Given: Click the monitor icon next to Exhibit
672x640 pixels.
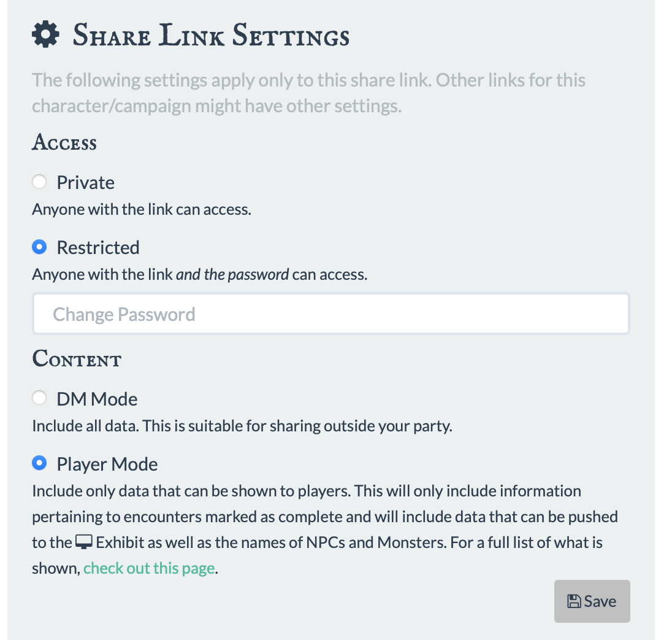Looking at the screenshot, I should (x=83, y=542).
